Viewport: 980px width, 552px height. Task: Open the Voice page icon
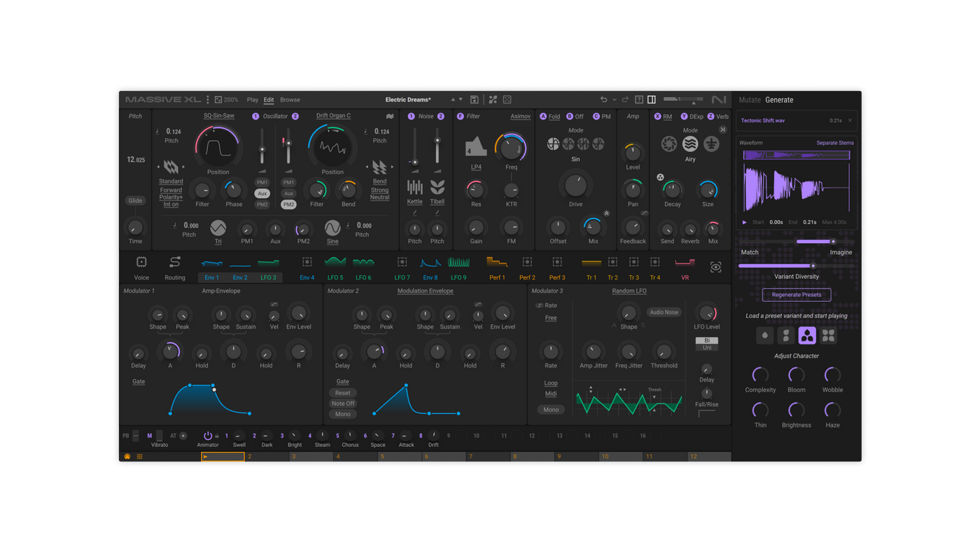pos(141,262)
